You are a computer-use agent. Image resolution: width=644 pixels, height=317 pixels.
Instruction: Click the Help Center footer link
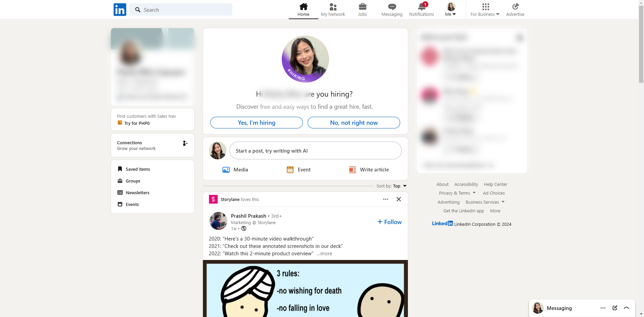click(495, 184)
